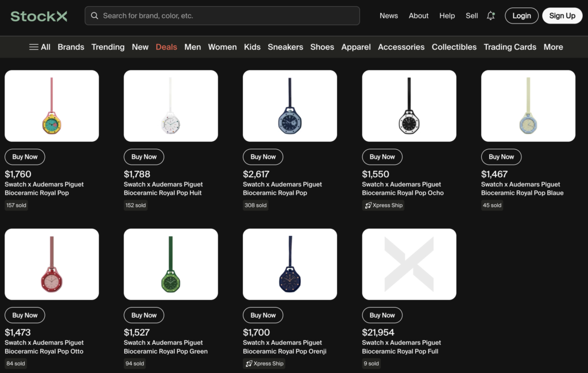Open the Trading Cards category
Viewport: 588px width, 373px height.
pyautogui.click(x=510, y=47)
